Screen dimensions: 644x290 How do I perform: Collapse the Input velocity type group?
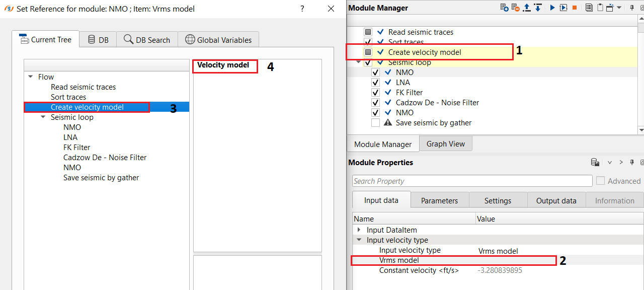tap(359, 240)
